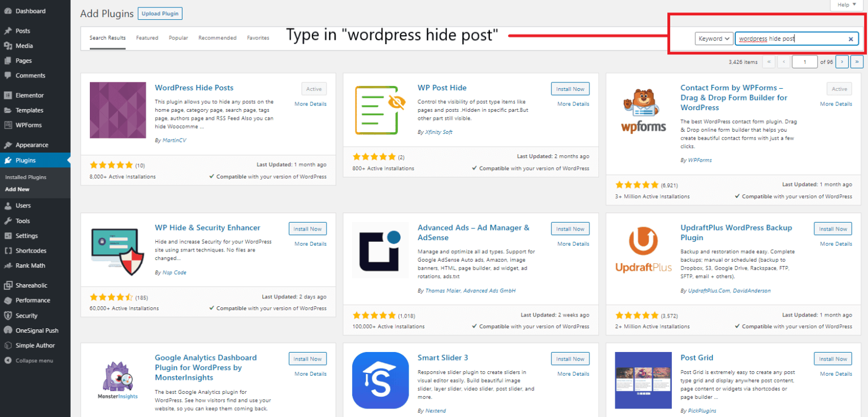Click the WP Post Hide plugin thumbnail
Viewport: 868px width, 417px height.
click(380, 110)
